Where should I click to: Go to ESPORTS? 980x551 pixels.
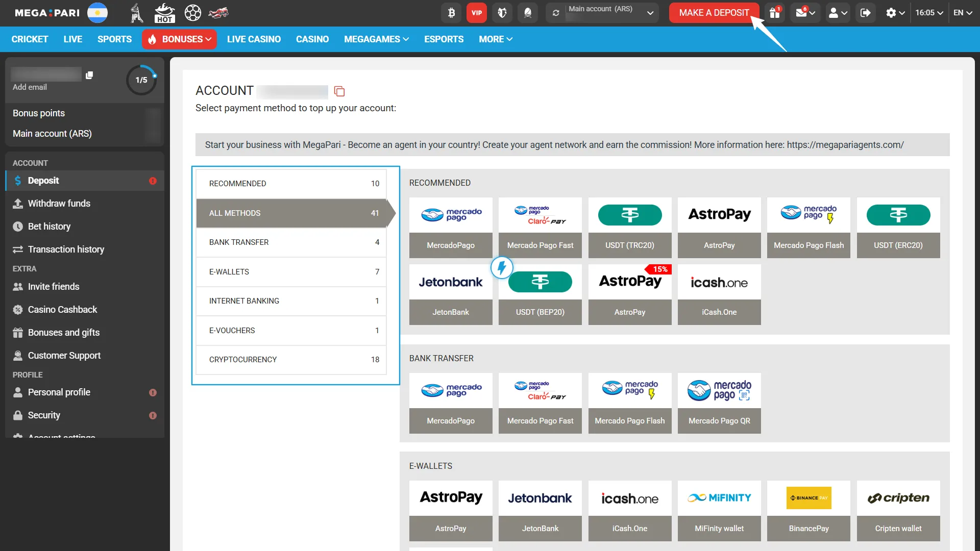pyautogui.click(x=444, y=39)
